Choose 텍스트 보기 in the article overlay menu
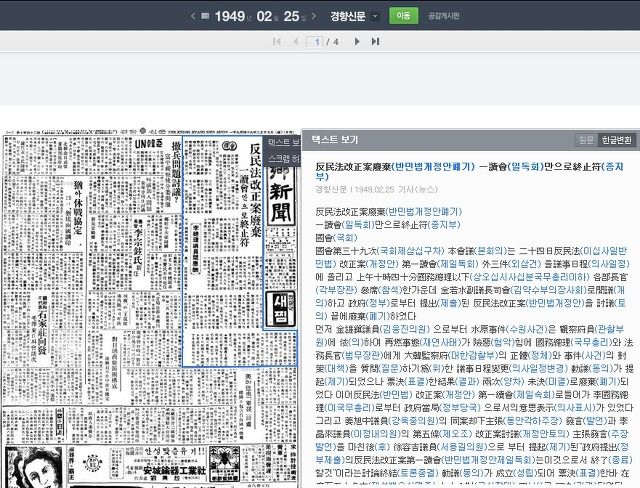Viewport: 640px width, 488px height. click(284, 142)
